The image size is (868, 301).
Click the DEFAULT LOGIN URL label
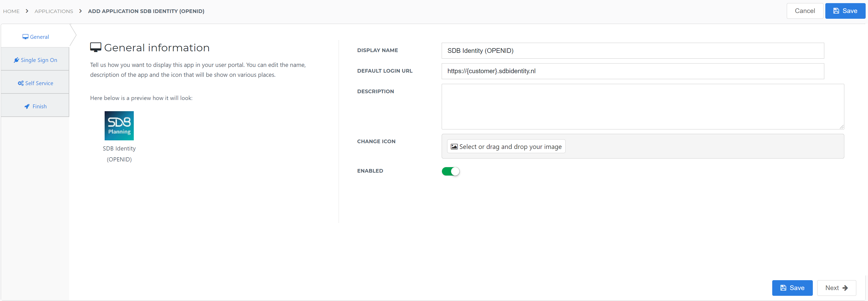pyautogui.click(x=384, y=71)
